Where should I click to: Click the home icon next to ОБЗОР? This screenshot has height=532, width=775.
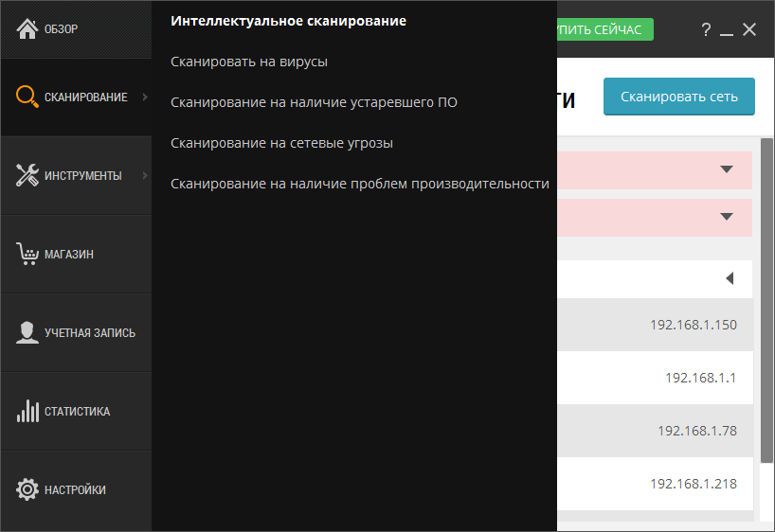[27, 28]
